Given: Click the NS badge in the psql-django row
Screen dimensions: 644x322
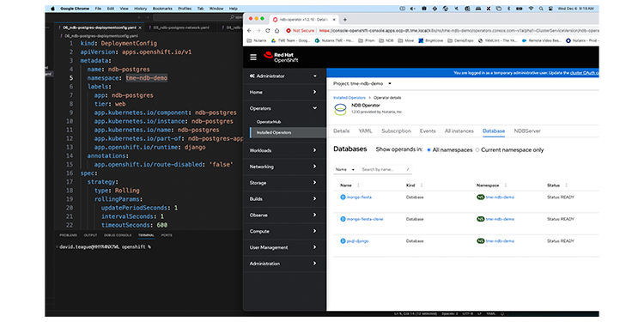Looking at the screenshot, I should 481,241.
